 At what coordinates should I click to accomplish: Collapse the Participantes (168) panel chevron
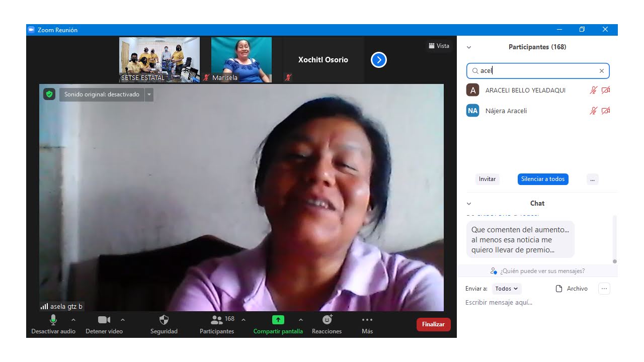(x=469, y=47)
